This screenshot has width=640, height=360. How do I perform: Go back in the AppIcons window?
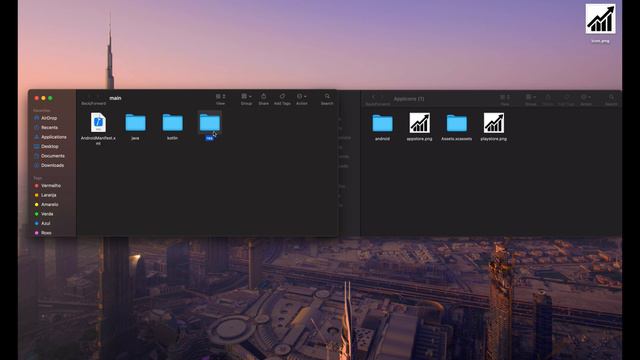[x=373, y=97]
